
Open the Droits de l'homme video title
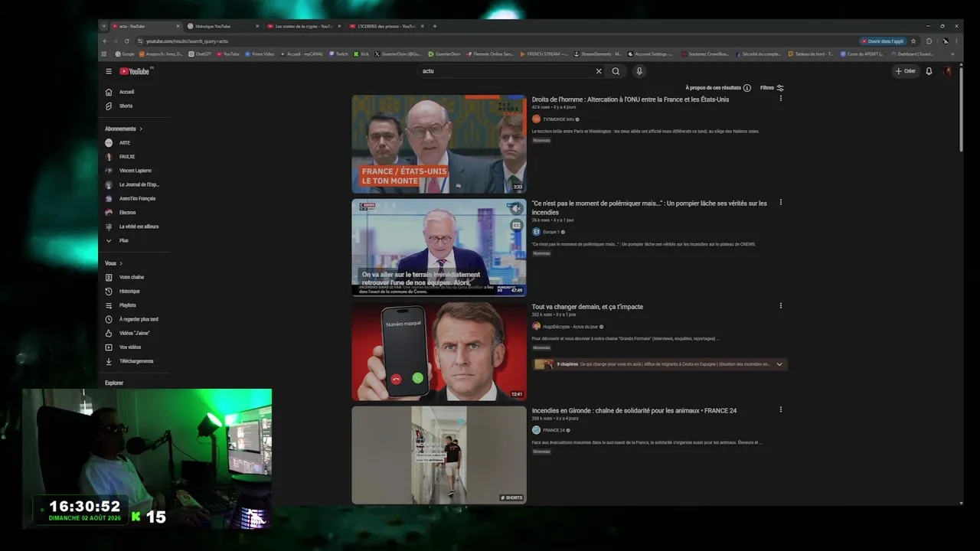click(x=630, y=99)
